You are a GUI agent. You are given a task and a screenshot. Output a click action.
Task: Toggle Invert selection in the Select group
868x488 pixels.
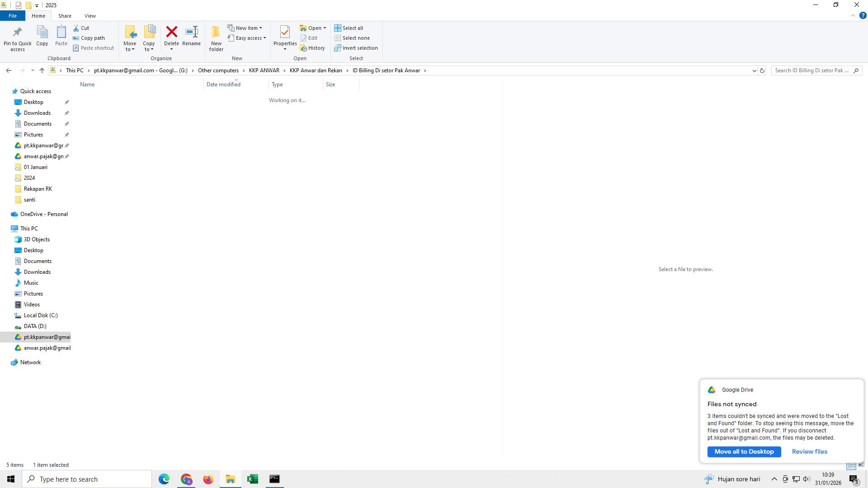(356, 47)
